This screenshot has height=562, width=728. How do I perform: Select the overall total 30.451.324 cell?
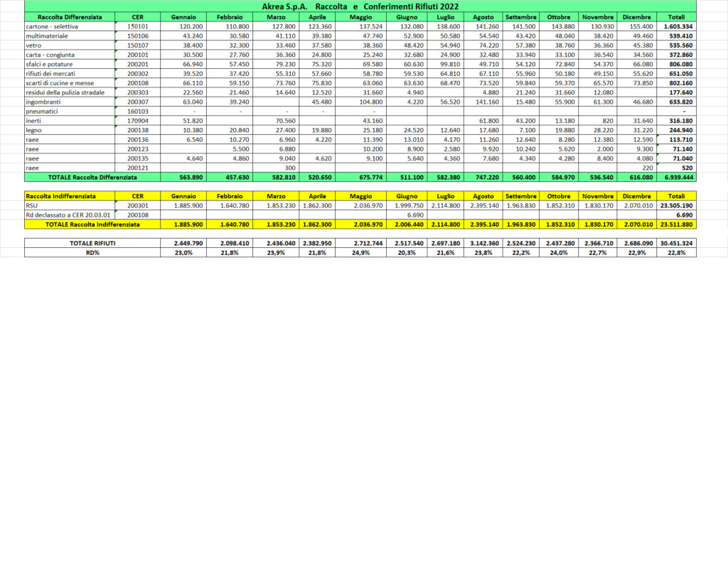click(x=677, y=243)
